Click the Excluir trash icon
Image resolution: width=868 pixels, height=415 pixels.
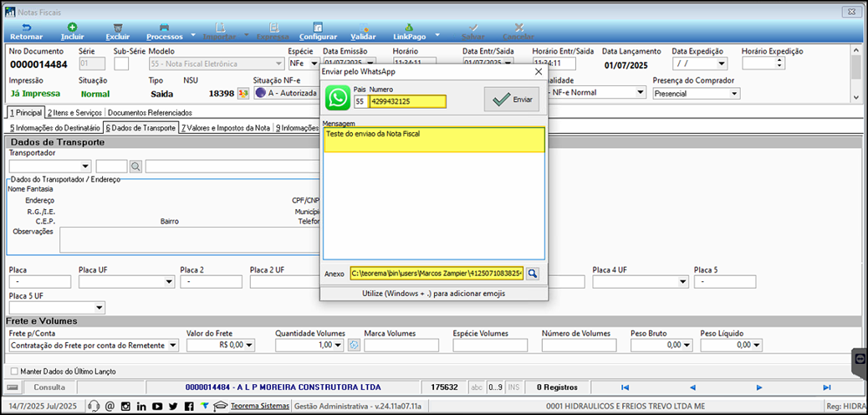click(x=117, y=27)
